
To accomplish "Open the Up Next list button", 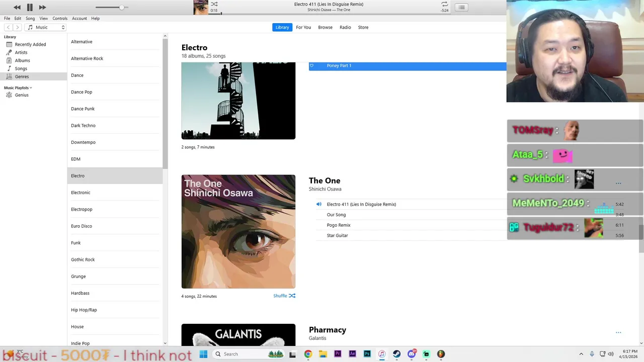I will click(x=461, y=7).
